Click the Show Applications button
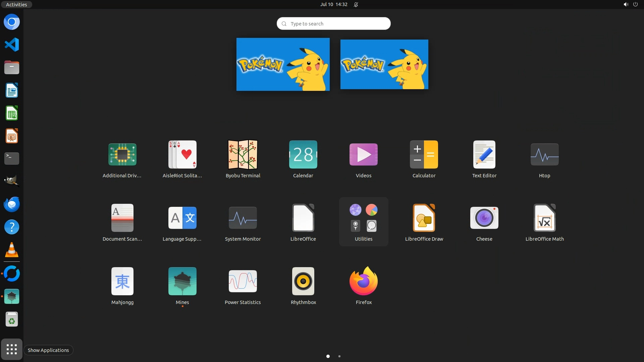The height and width of the screenshot is (362, 644). [12, 349]
